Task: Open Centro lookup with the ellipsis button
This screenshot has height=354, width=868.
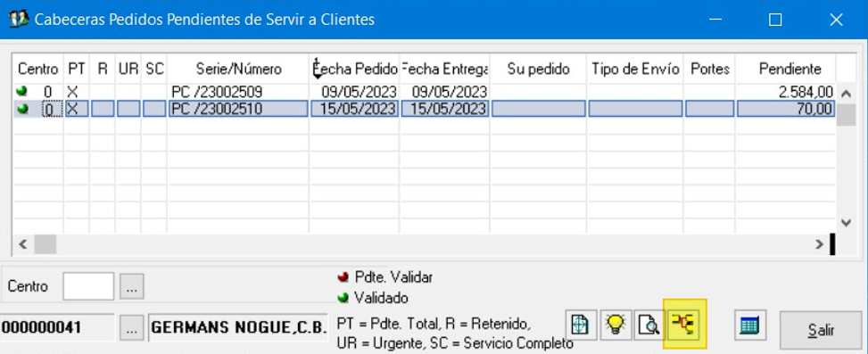Action: 132,286
